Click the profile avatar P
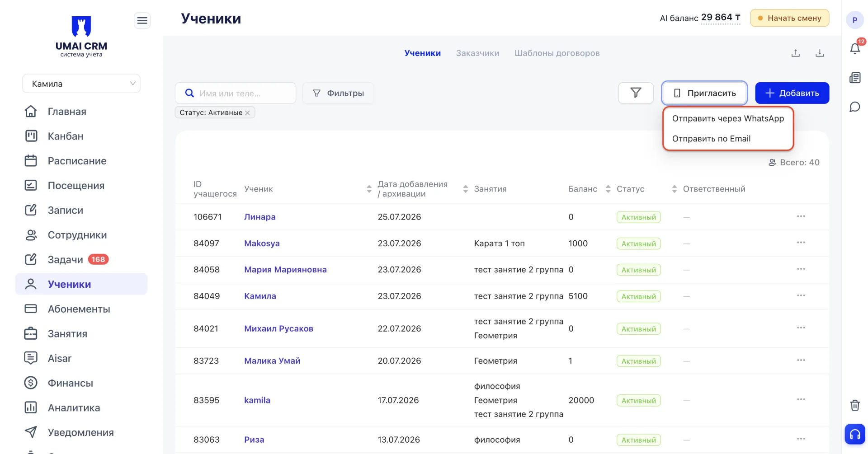 tap(855, 20)
